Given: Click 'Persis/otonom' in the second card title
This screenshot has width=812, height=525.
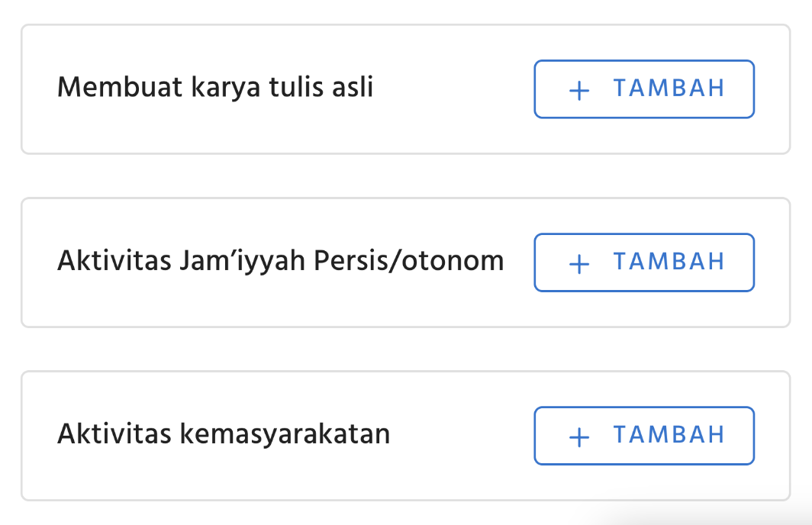Looking at the screenshot, I should (409, 262).
